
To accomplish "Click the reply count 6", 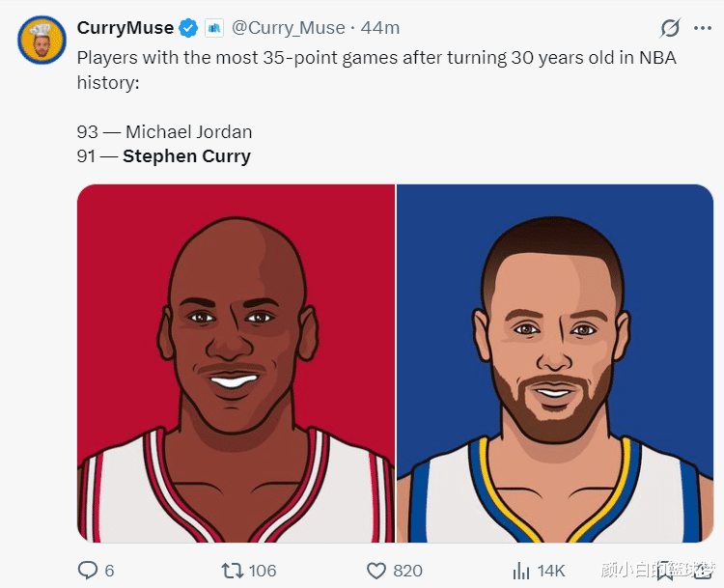I will (x=109, y=571).
